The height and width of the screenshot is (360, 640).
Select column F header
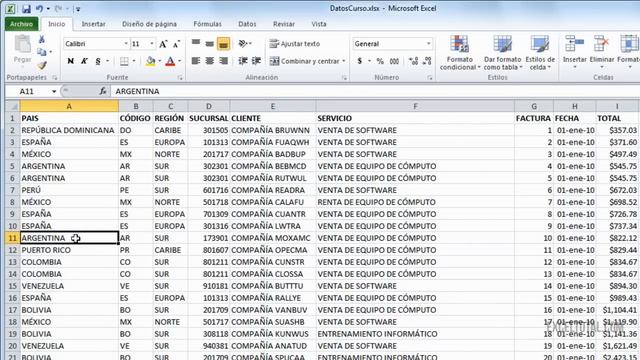click(x=415, y=107)
